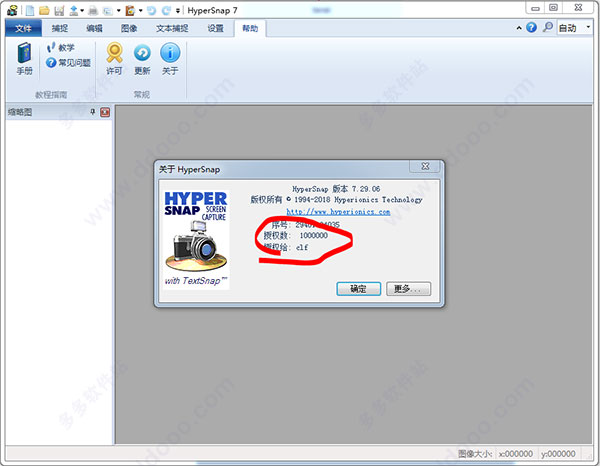Click the 图像大小 status bar label
This screenshot has height=466, width=600.
click(475, 454)
